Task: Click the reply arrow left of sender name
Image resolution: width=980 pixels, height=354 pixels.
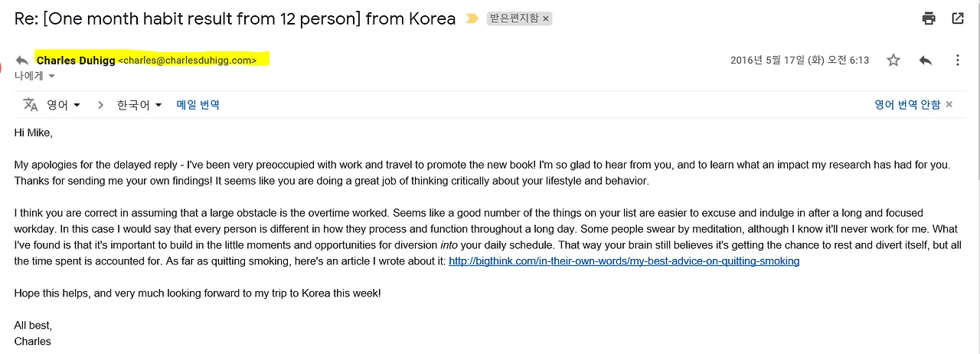Action: pyautogui.click(x=22, y=60)
